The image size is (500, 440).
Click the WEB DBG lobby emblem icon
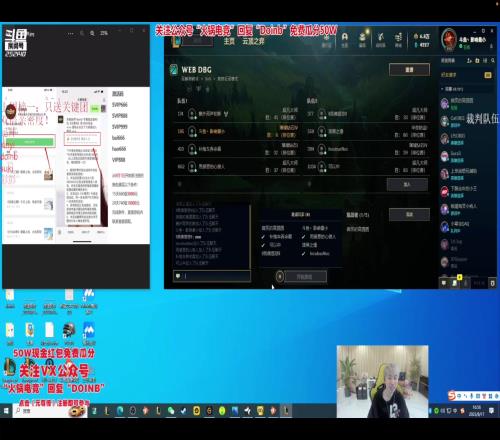(173, 69)
